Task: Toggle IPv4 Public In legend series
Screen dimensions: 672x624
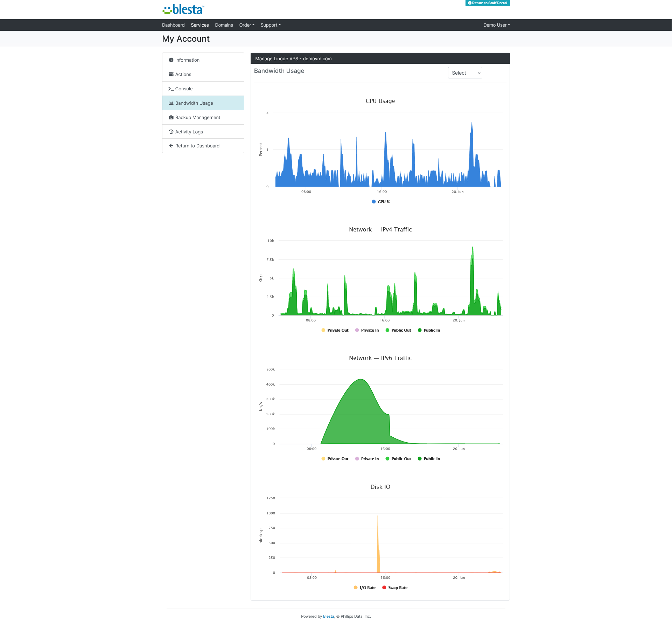Action: click(429, 330)
